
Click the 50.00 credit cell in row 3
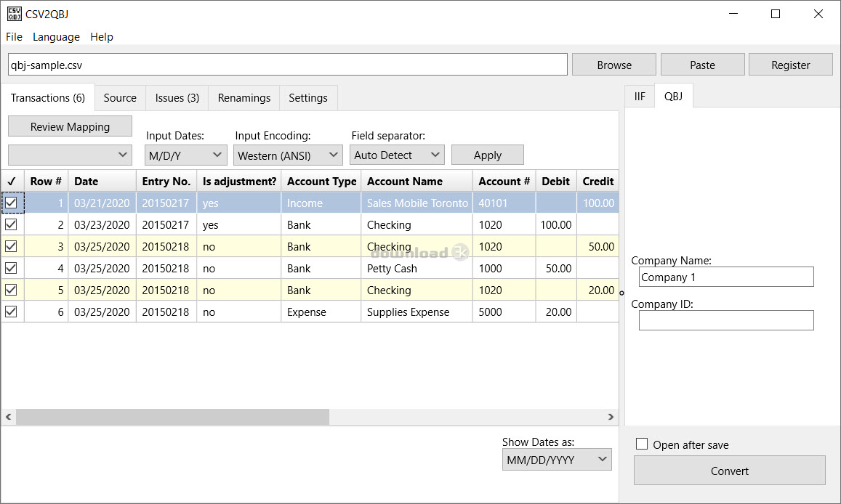click(598, 246)
